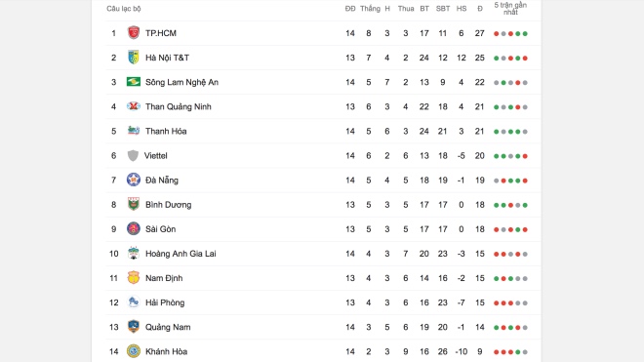
Task: Click Hà Nội T&T's last red result dot
Action: pyautogui.click(x=525, y=59)
